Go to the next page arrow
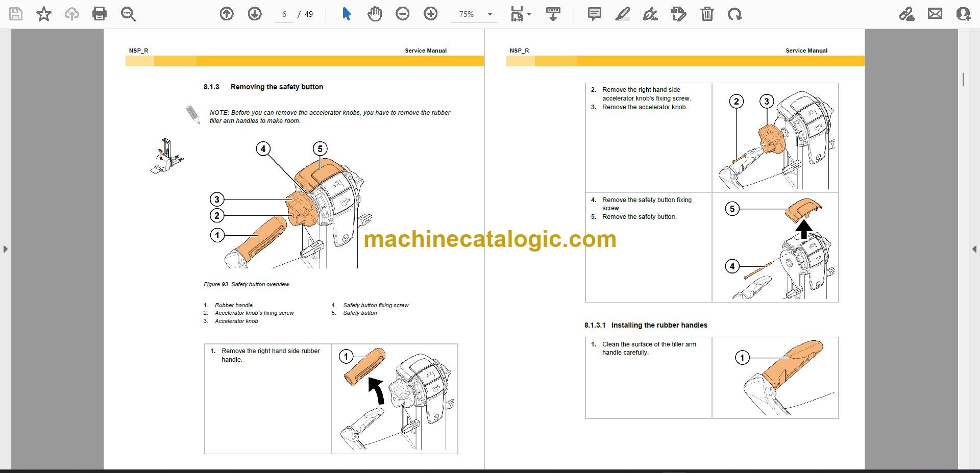 (255, 14)
